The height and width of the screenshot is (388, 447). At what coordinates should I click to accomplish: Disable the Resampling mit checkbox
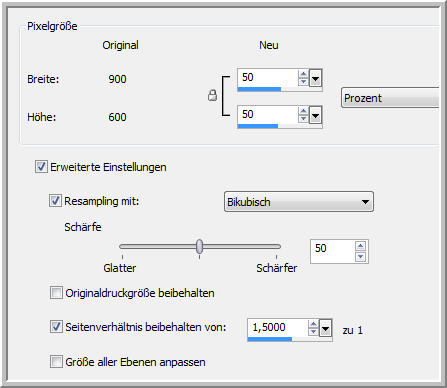pos(55,201)
